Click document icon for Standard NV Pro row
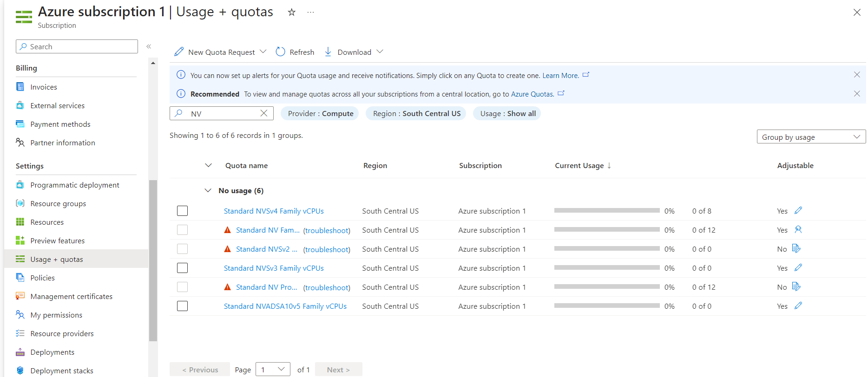Viewport: 868px width, 377px height. click(796, 286)
